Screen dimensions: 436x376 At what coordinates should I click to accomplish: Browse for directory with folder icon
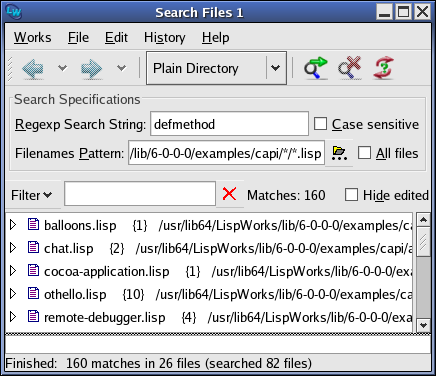pos(339,153)
